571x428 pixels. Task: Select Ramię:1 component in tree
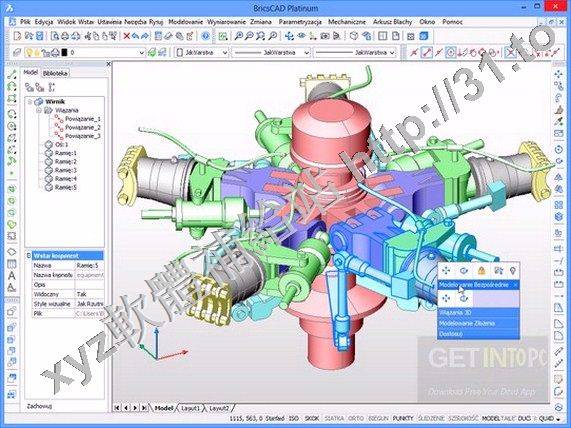tap(66, 153)
